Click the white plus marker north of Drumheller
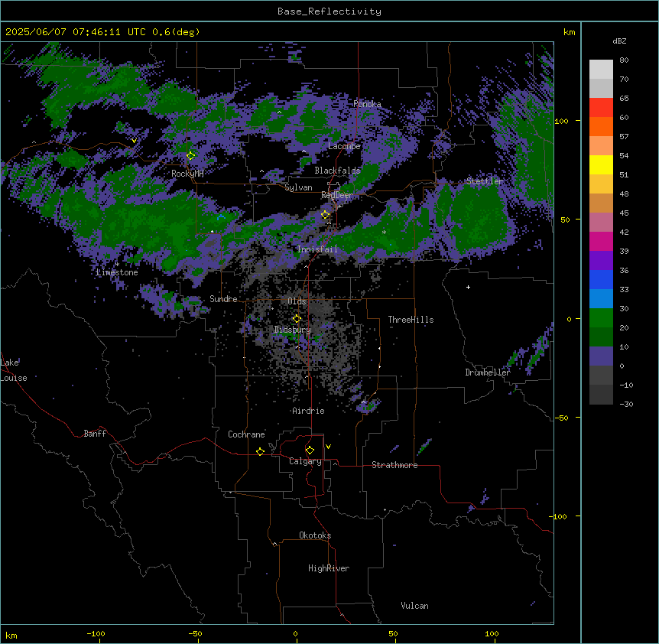Image resolution: width=659 pixels, height=644 pixels. coord(468,287)
